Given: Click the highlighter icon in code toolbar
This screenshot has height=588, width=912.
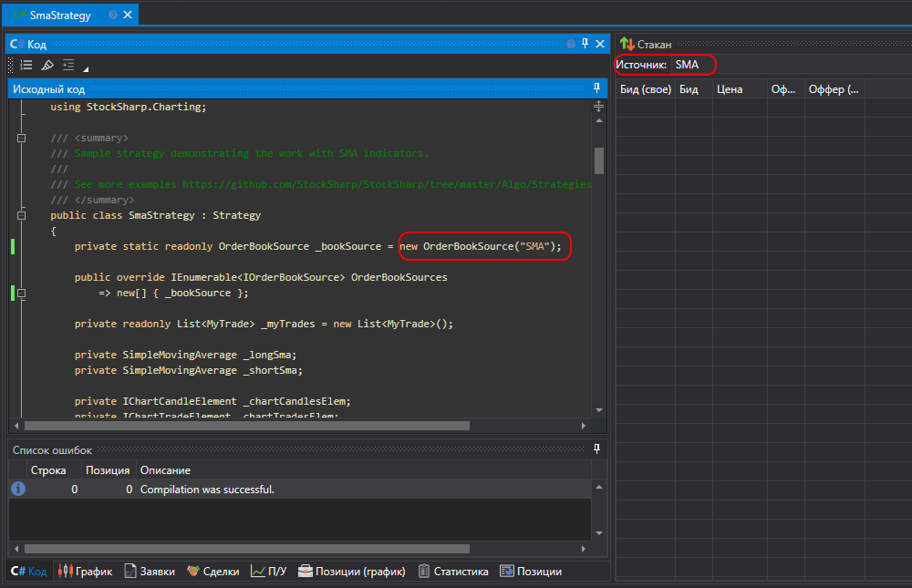Looking at the screenshot, I should (47, 65).
